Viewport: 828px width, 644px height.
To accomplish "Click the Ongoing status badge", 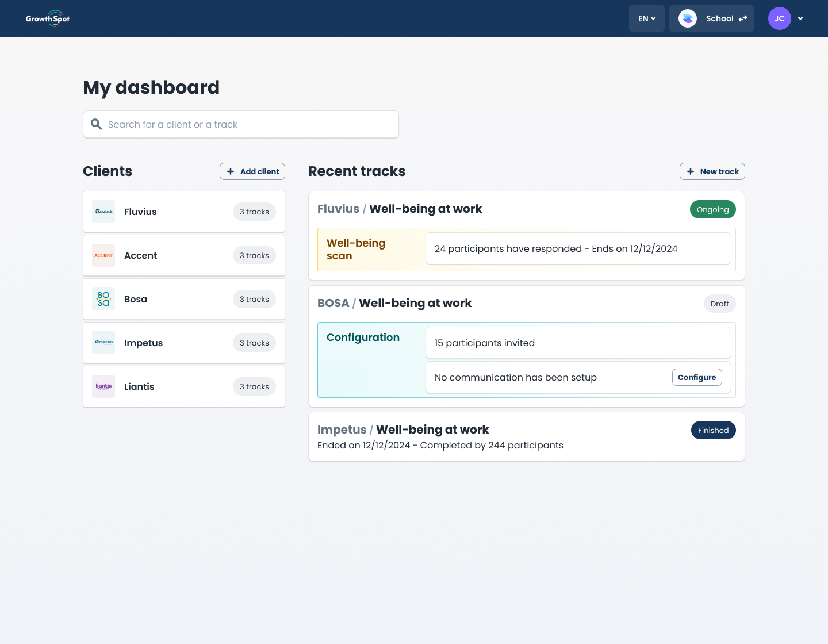I will (712, 209).
